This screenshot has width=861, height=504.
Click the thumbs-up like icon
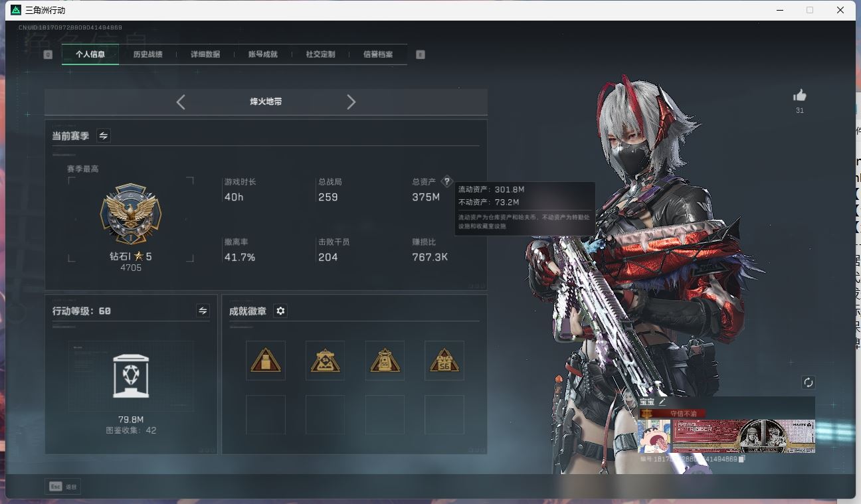[800, 96]
